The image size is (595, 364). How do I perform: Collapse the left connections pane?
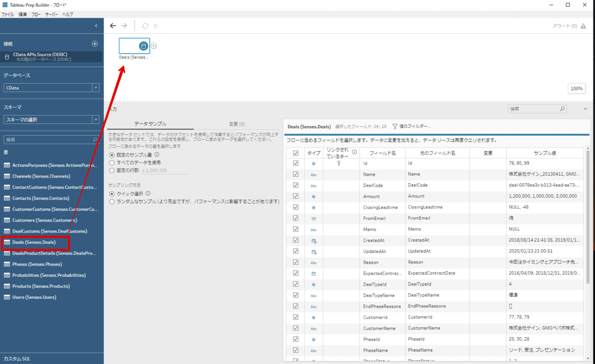(96, 25)
